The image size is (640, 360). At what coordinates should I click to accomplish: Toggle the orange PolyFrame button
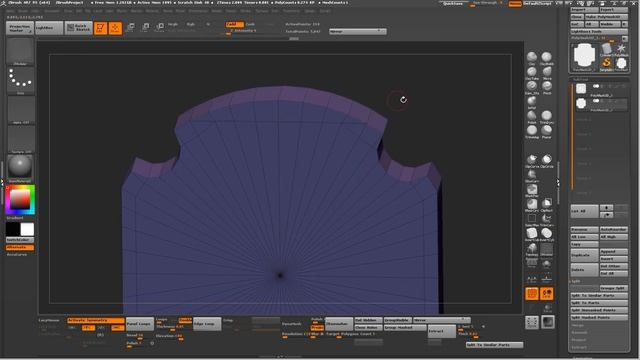pyautogui.click(x=531, y=293)
